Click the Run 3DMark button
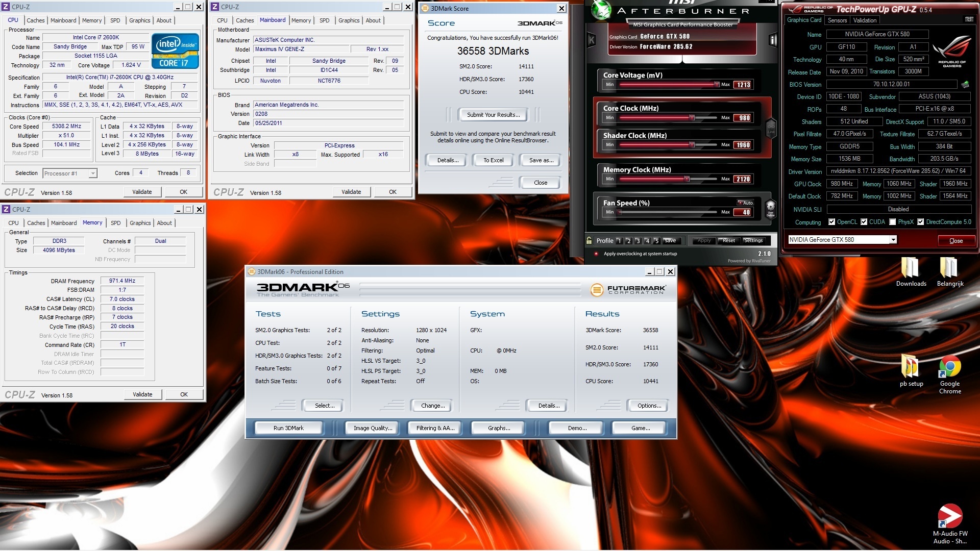 288,428
